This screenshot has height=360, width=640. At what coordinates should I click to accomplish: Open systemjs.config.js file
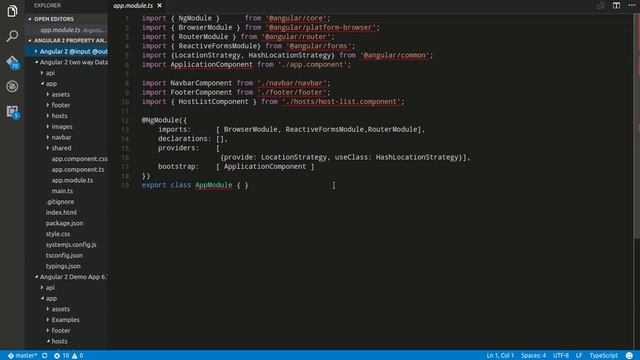[71, 244]
